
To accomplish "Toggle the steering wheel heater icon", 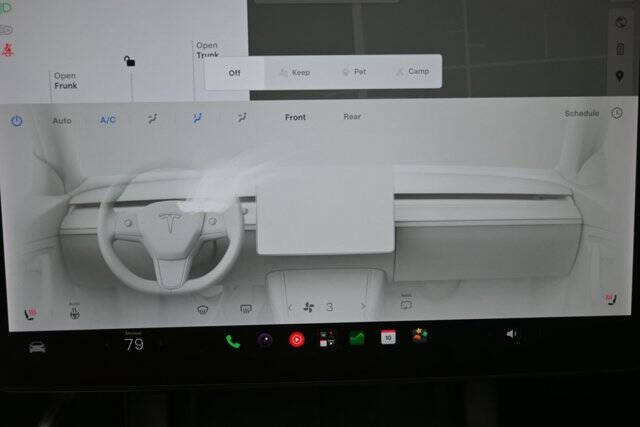I will point(75,311).
